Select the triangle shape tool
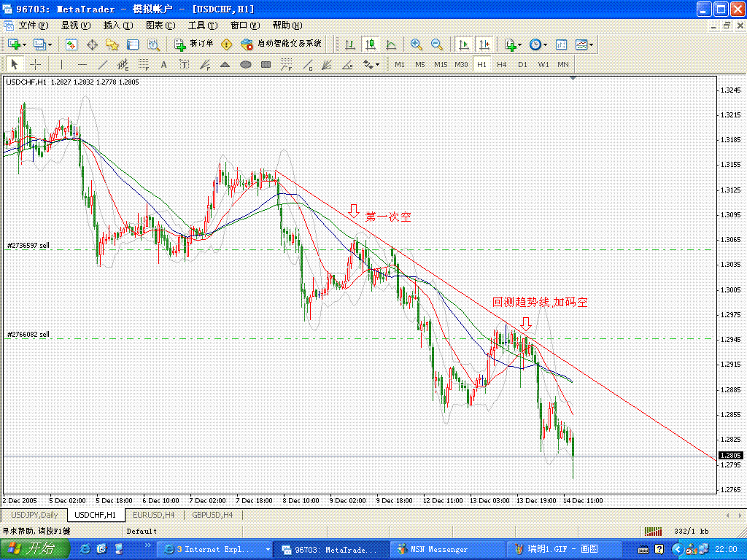Viewport: 747px width, 560px height. [x=225, y=64]
